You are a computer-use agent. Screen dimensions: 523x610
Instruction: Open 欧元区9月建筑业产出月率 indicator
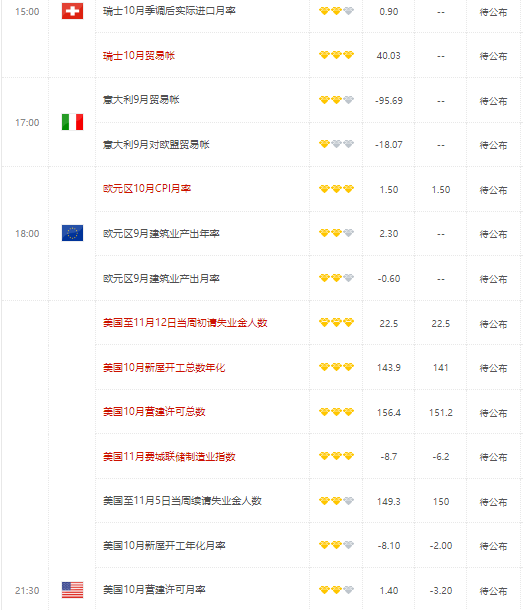click(161, 279)
